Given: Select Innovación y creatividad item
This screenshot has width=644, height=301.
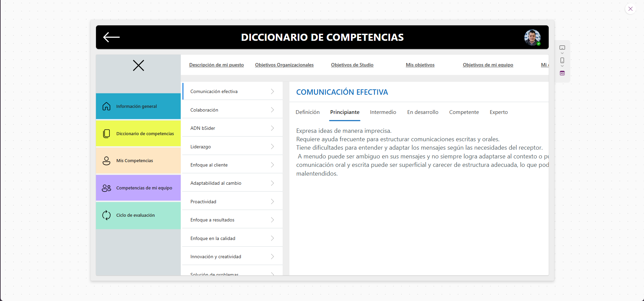Looking at the screenshot, I should pyautogui.click(x=232, y=257).
